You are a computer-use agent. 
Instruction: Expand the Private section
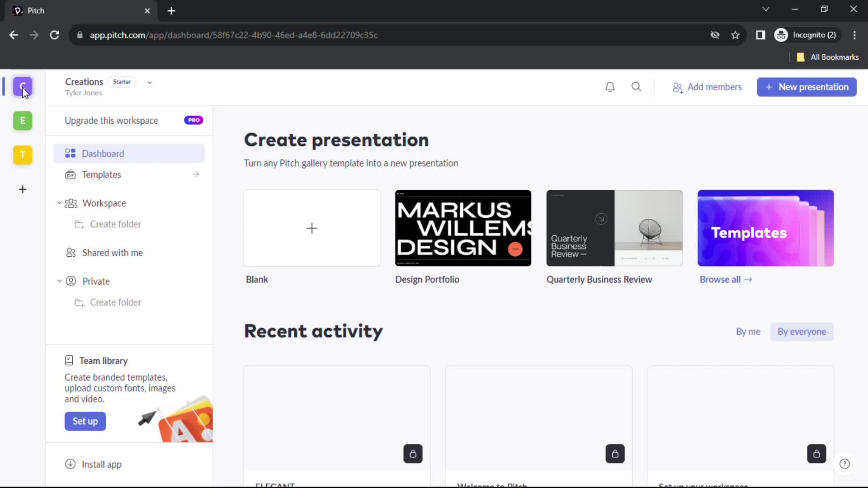tap(59, 281)
